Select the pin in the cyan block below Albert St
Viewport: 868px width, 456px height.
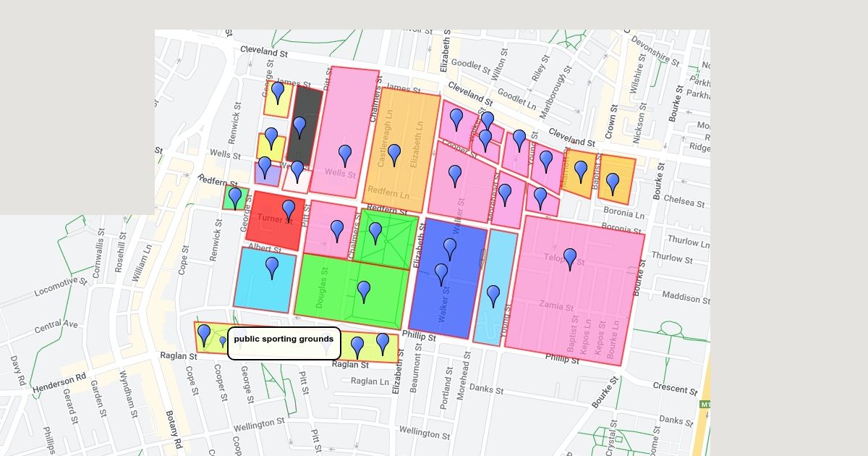coord(272,267)
